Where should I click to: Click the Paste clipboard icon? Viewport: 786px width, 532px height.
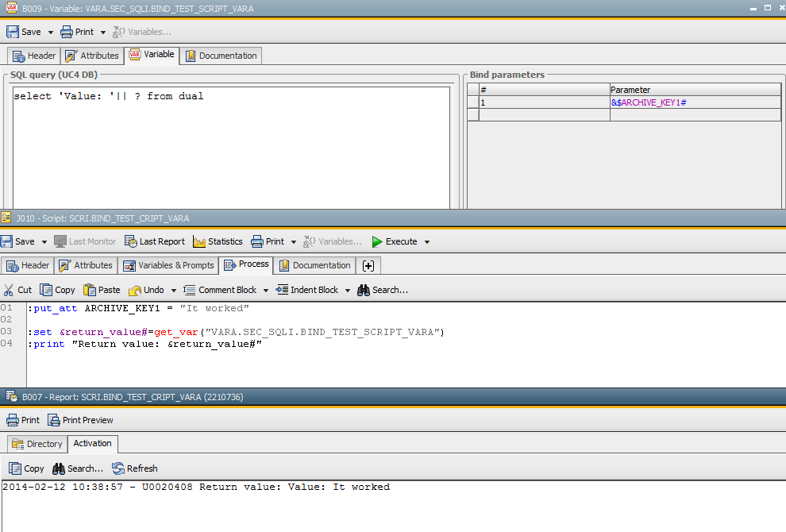pyautogui.click(x=90, y=290)
